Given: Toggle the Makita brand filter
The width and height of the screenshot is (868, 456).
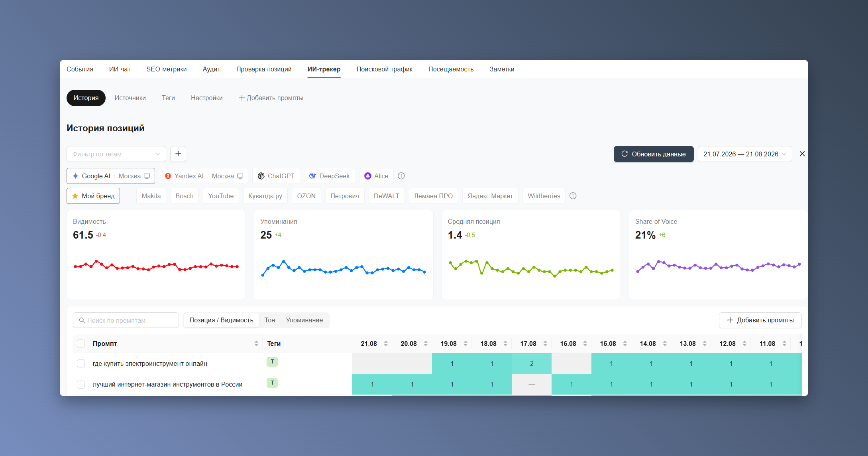Looking at the screenshot, I should tap(151, 196).
